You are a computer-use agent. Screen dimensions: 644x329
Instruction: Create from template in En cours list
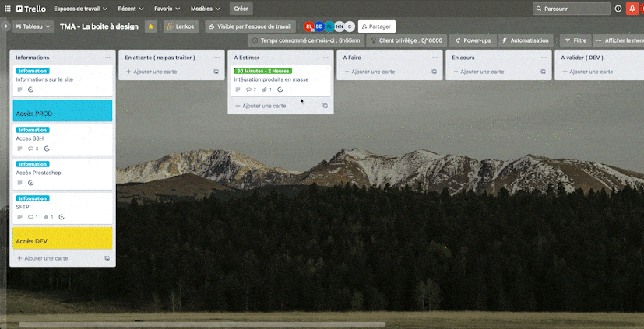pyautogui.click(x=543, y=72)
